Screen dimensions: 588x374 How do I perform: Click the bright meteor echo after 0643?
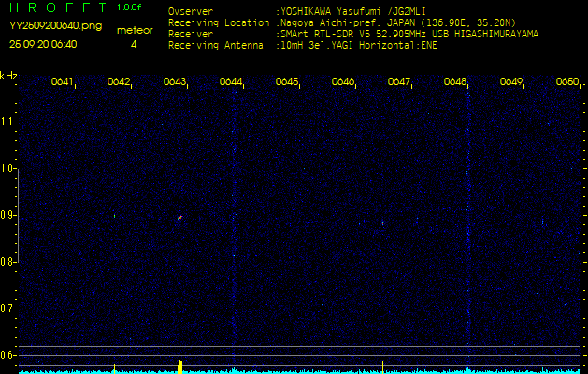(x=179, y=218)
